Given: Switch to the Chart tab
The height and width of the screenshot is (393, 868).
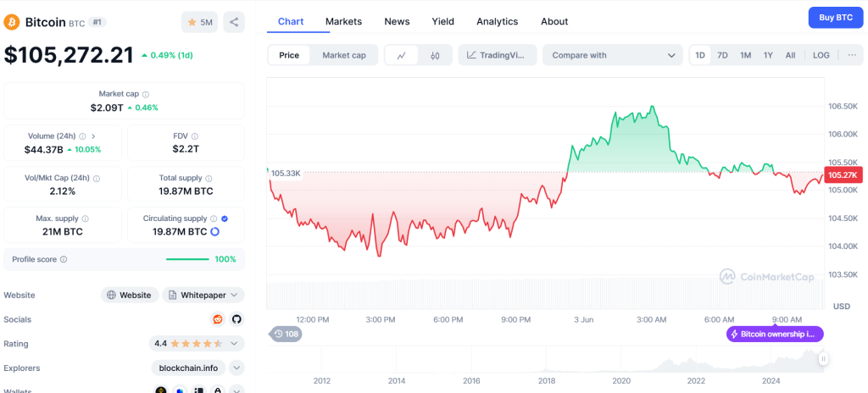Looking at the screenshot, I should tap(291, 21).
